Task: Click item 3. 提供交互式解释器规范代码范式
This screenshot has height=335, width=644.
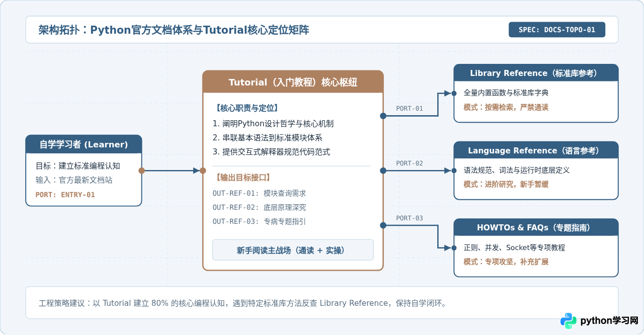Action: click(x=271, y=152)
